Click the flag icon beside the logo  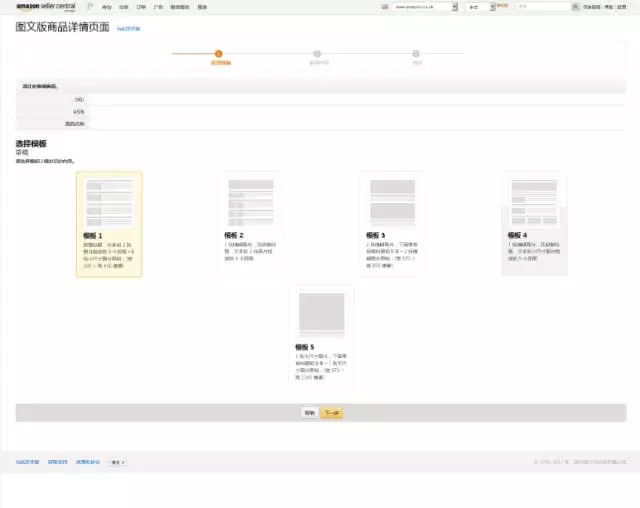point(90,6)
